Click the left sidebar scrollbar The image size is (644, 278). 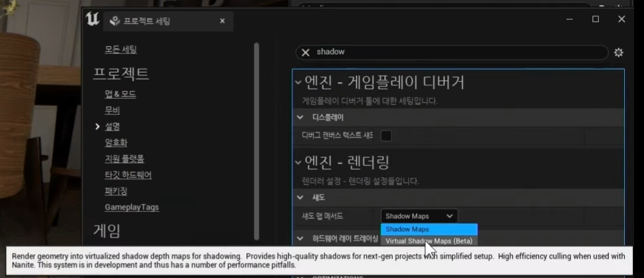point(257,141)
